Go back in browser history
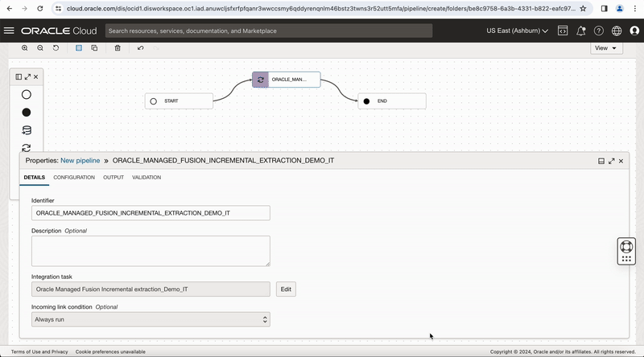Viewport: 644px width, 357px height. point(10,8)
